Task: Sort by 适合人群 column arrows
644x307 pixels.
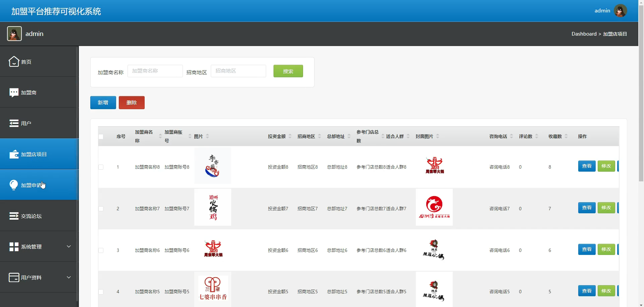Action: pyautogui.click(x=408, y=136)
